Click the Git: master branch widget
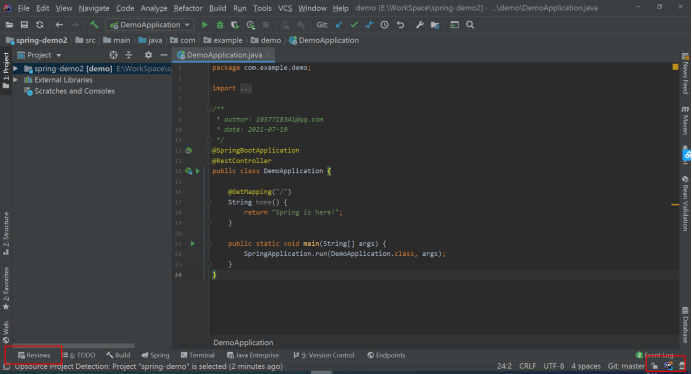 click(626, 366)
